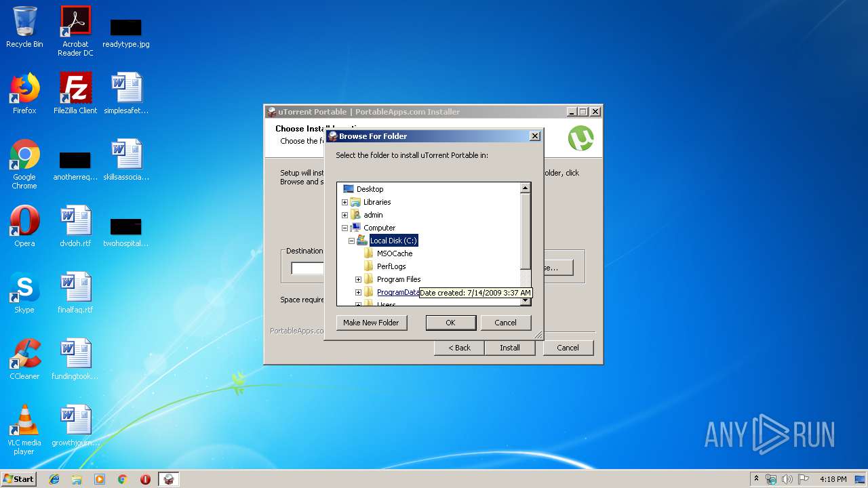Open the anotherreq desktop file
This screenshot has height=488, width=868.
pos(75,166)
